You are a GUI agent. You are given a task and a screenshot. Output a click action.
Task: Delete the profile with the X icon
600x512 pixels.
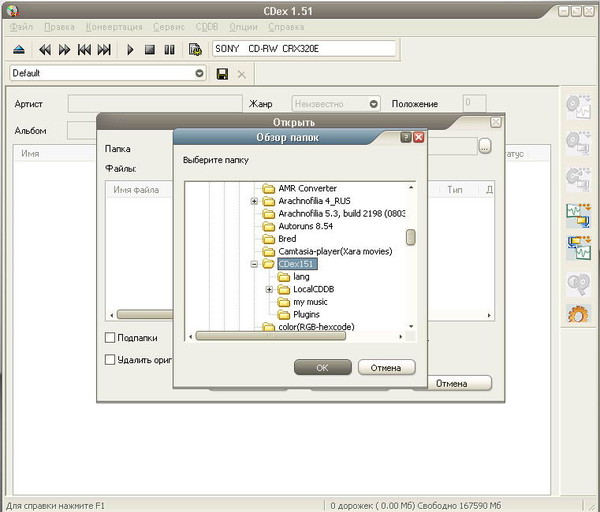[242, 74]
